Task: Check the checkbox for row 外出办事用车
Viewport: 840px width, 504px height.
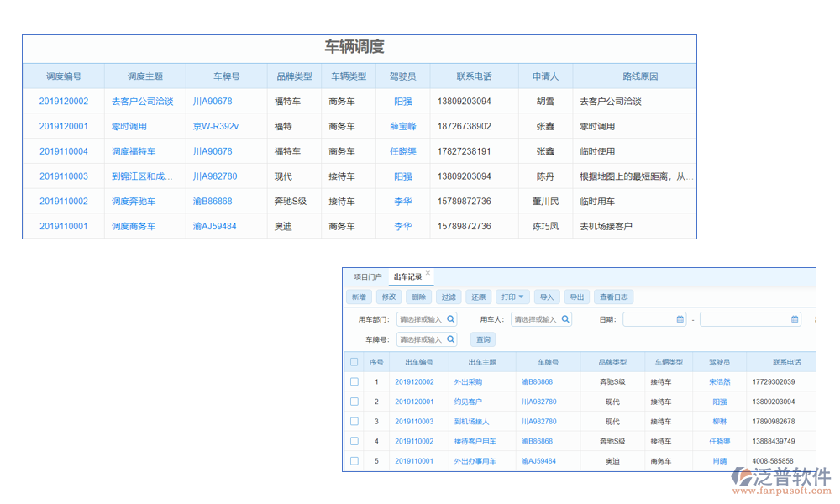Action: (x=354, y=460)
